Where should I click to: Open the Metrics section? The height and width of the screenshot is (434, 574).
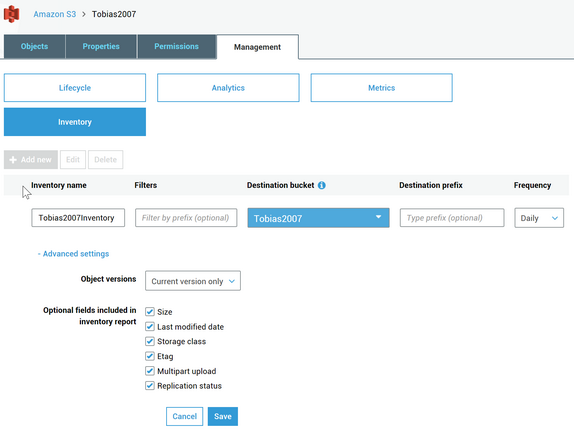tap(381, 88)
